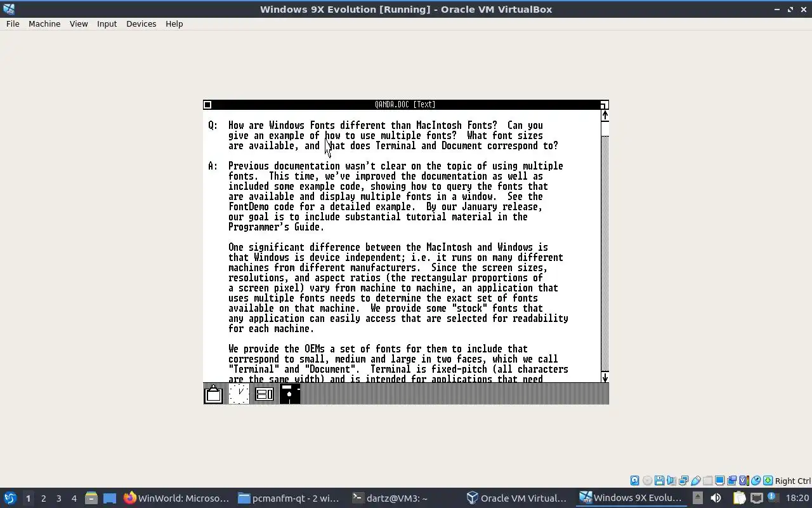Click the quoted word "Document" in the last paragraph
The width and height of the screenshot is (812, 508).
click(330, 369)
